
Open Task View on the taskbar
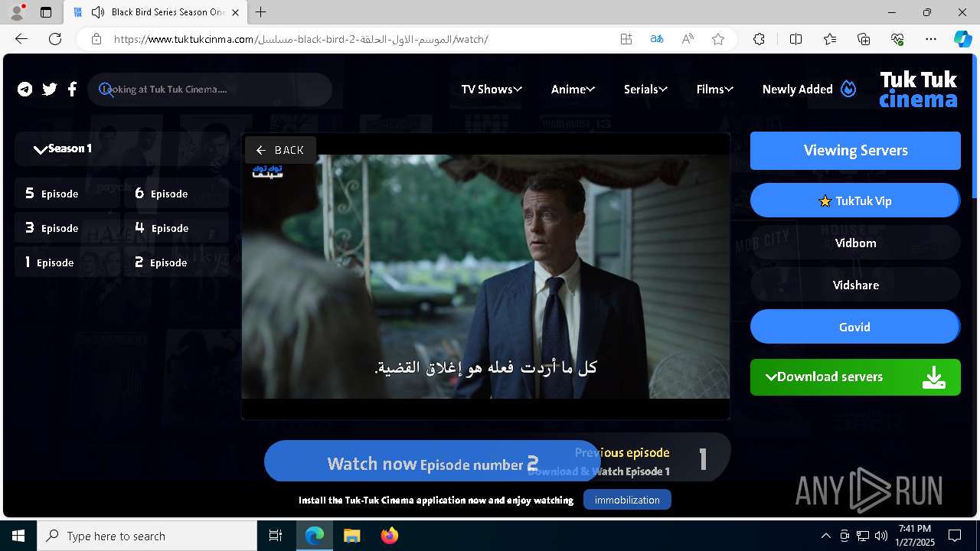click(x=276, y=536)
